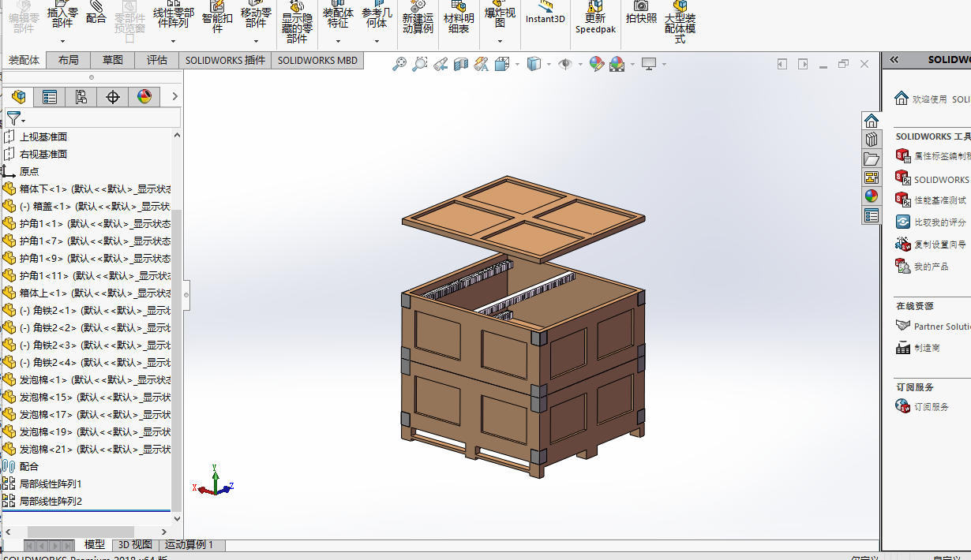Click the Hide/Show Items eye icon
971x560 pixels.
pos(565,64)
